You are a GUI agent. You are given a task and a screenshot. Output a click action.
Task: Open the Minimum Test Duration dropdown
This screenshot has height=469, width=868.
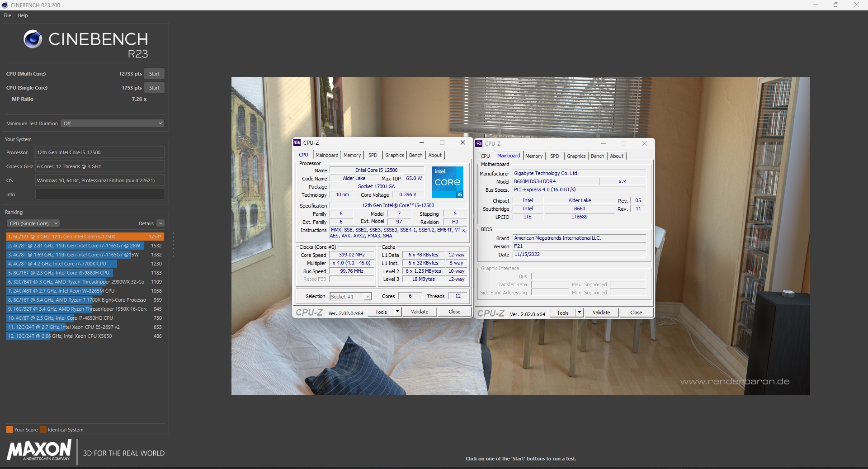coord(112,123)
